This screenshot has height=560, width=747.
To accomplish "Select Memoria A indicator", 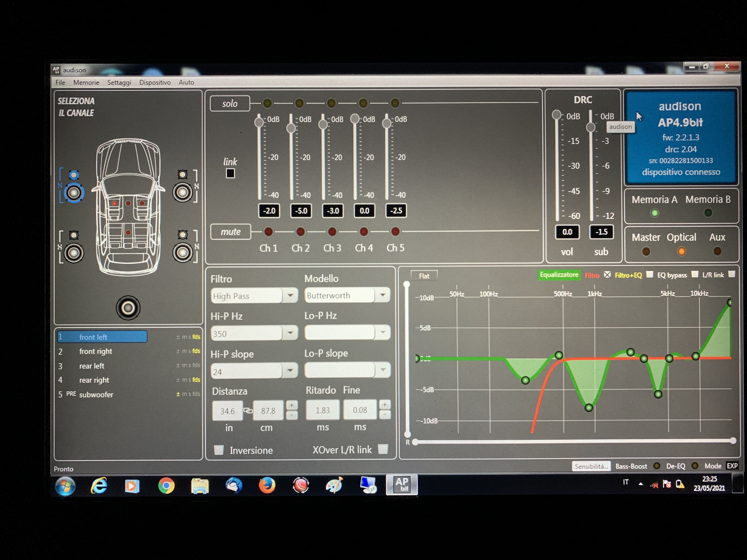I will tap(655, 213).
